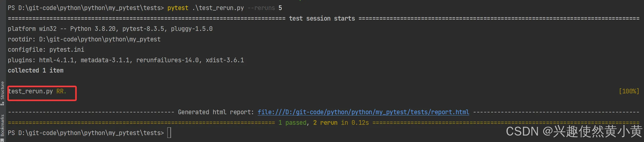This screenshot has height=142, width=644.
Task: Open the Bookmarks tool window tab
Action: point(2,125)
